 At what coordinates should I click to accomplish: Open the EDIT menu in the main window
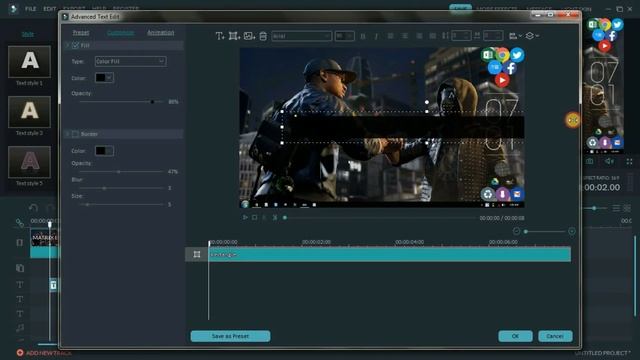50,9
